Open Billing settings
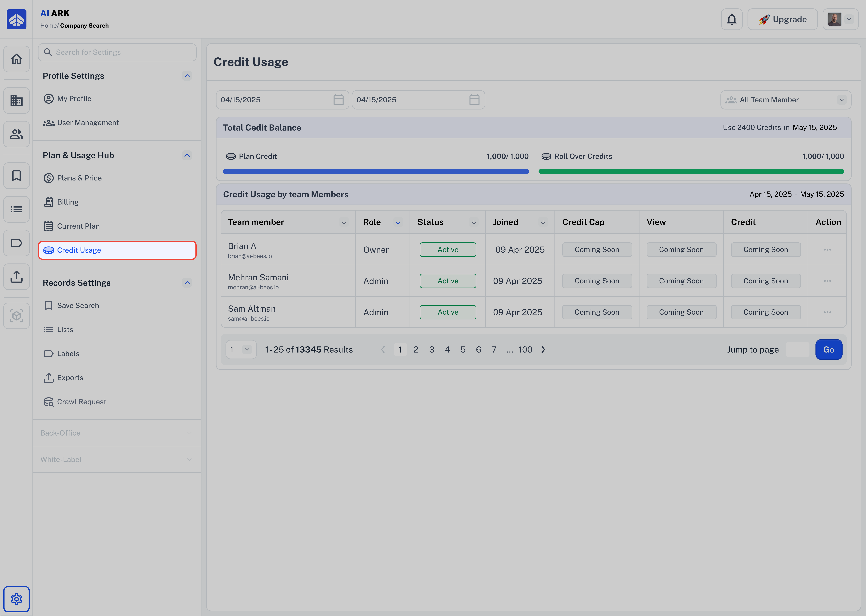866x616 pixels. (x=117, y=202)
